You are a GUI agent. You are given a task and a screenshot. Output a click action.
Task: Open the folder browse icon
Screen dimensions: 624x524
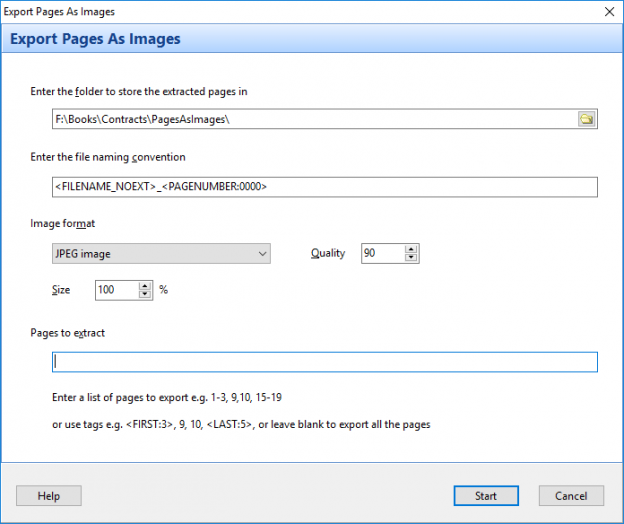(x=587, y=119)
